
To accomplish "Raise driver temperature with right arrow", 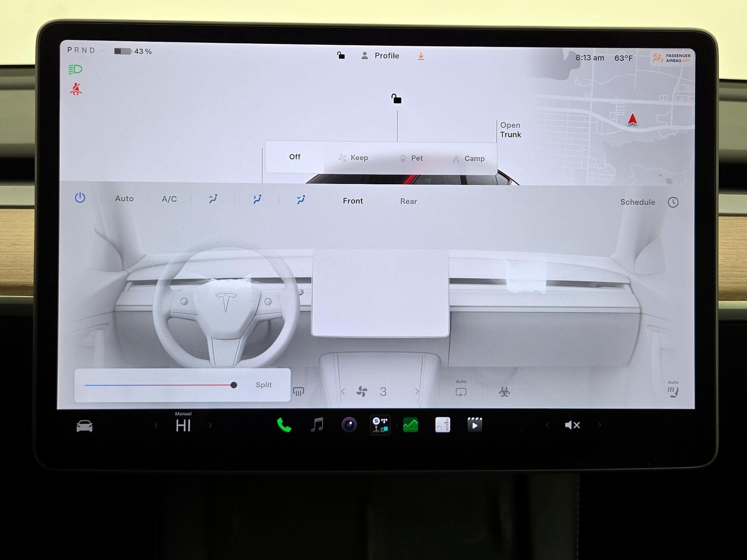I will [210, 425].
